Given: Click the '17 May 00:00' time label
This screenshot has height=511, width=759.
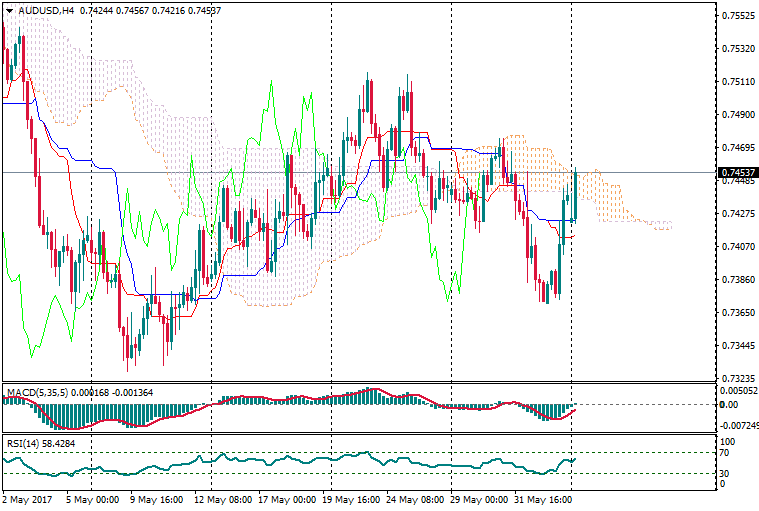Looking at the screenshot, I should [x=287, y=498].
